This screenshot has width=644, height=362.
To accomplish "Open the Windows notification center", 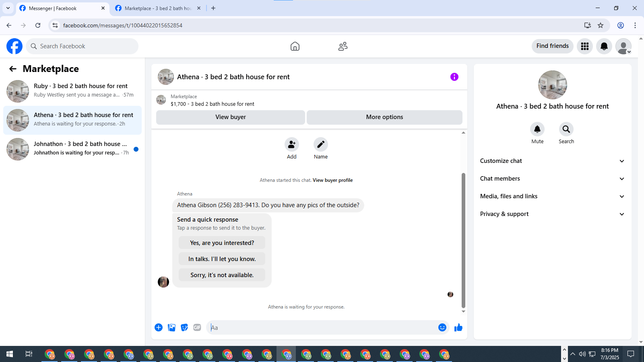I will tap(631, 354).
